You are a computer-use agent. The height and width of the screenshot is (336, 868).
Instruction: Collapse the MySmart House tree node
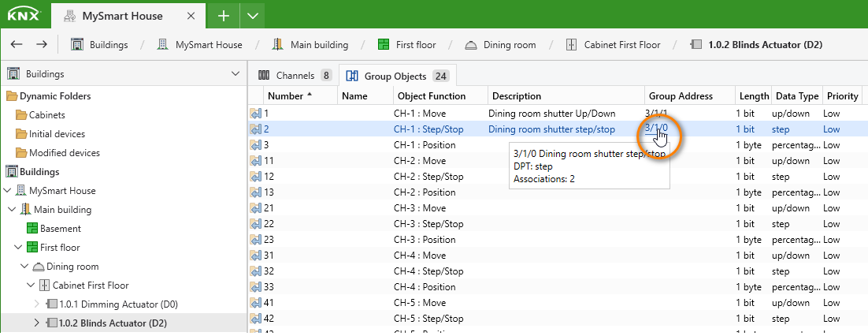pyautogui.click(x=6, y=191)
